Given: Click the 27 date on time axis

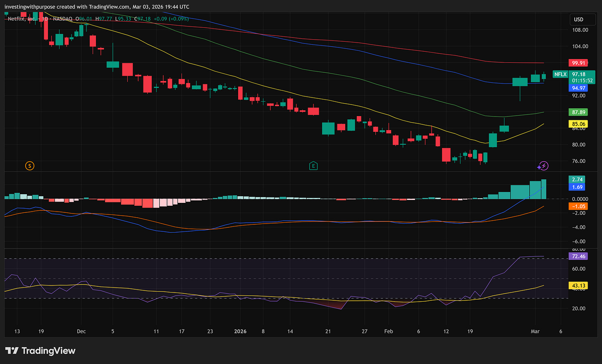Looking at the screenshot, I should coord(364,331).
